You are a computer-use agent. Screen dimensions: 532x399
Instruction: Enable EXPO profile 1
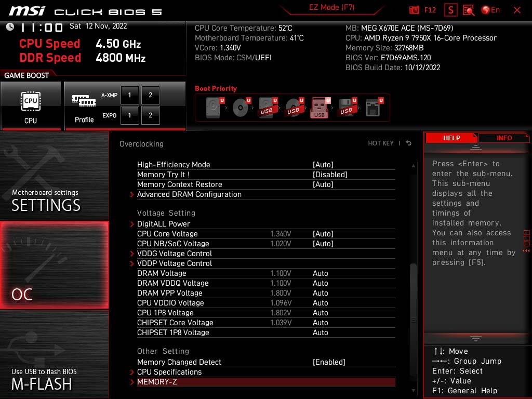(x=129, y=115)
